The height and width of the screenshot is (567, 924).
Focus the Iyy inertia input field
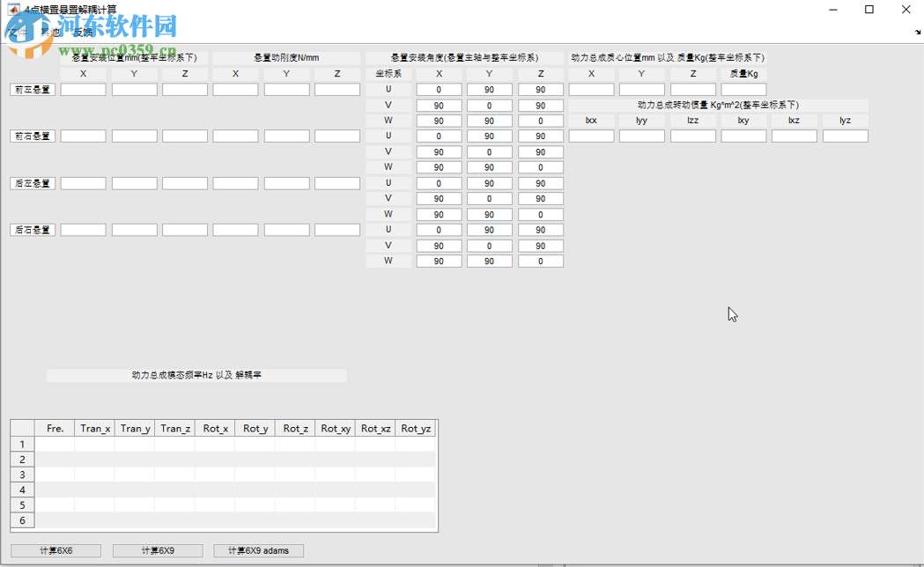[642, 136]
